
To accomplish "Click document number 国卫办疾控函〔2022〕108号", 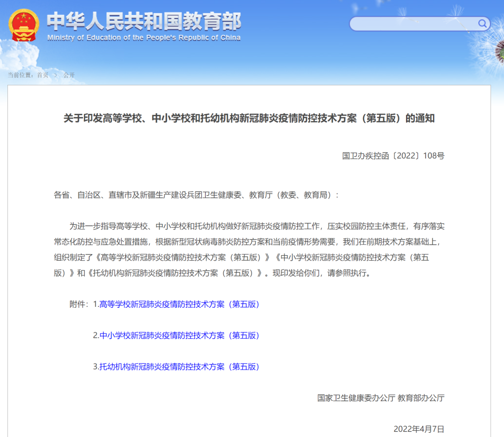I will 393,156.
